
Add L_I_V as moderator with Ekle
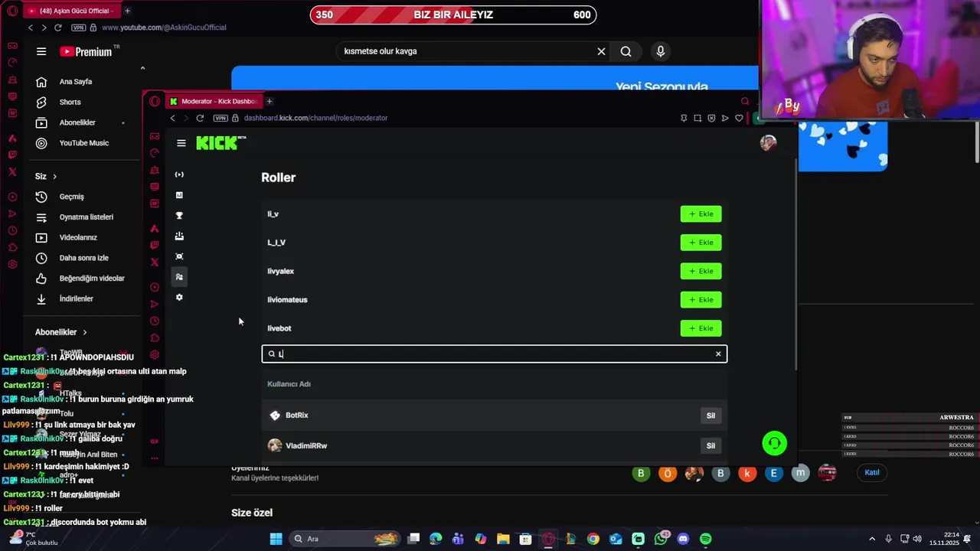701,243
